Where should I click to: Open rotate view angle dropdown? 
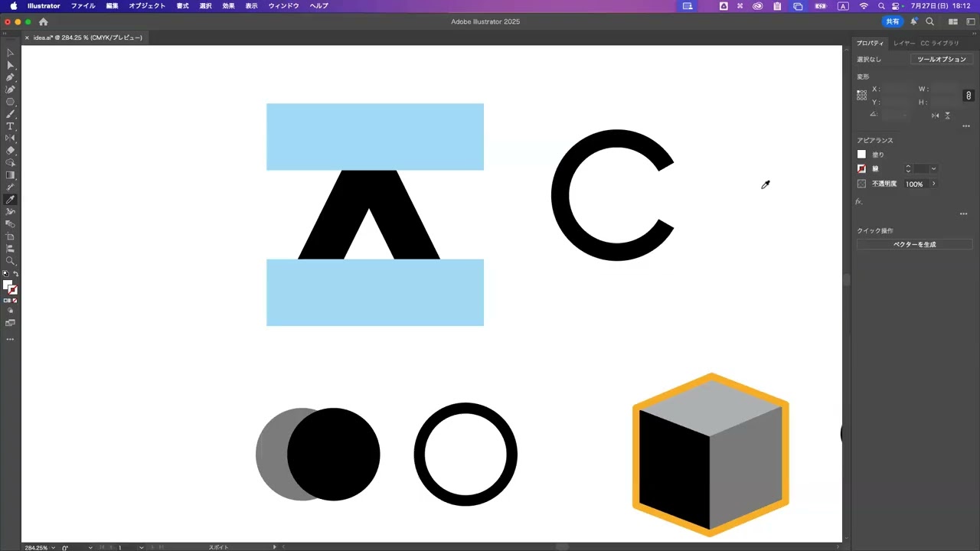pos(90,548)
